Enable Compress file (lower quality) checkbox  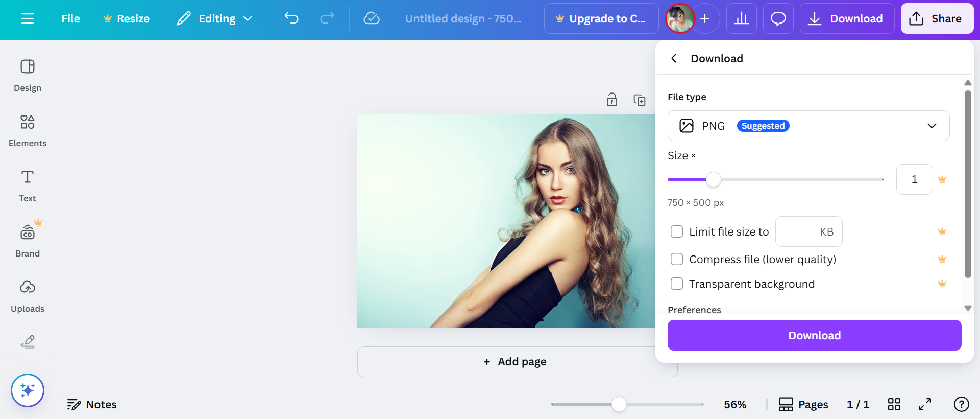pyautogui.click(x=677, y=259)
